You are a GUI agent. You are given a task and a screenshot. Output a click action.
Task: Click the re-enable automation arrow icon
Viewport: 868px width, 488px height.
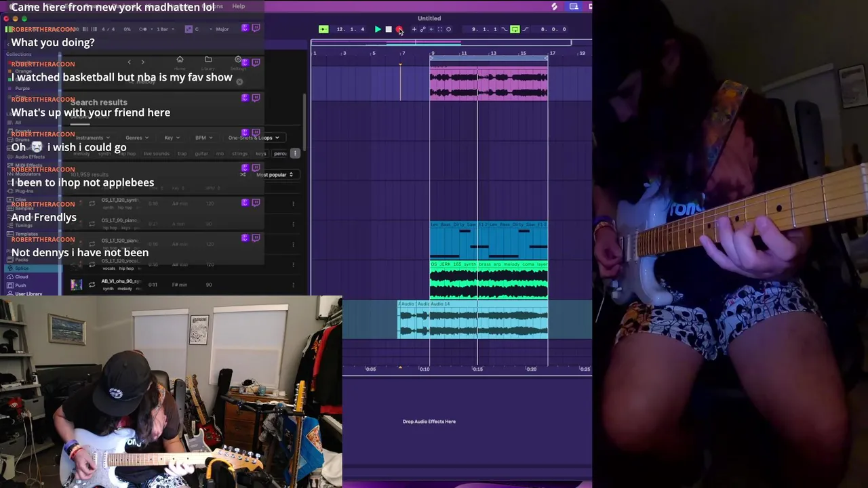click(x=431, y=29)
